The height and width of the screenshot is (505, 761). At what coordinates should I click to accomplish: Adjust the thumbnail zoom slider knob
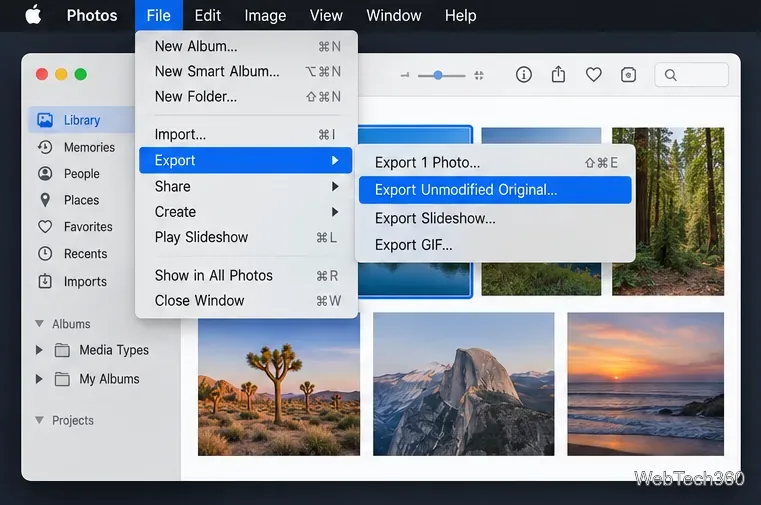[x=438, y=75]
